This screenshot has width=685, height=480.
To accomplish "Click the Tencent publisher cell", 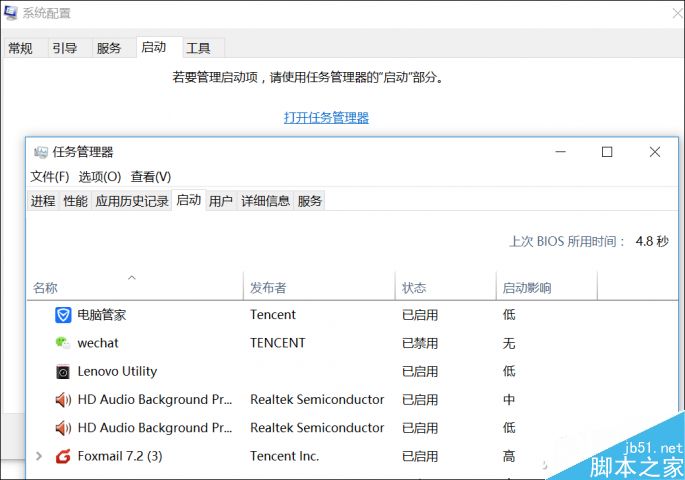I will (273, 314).
